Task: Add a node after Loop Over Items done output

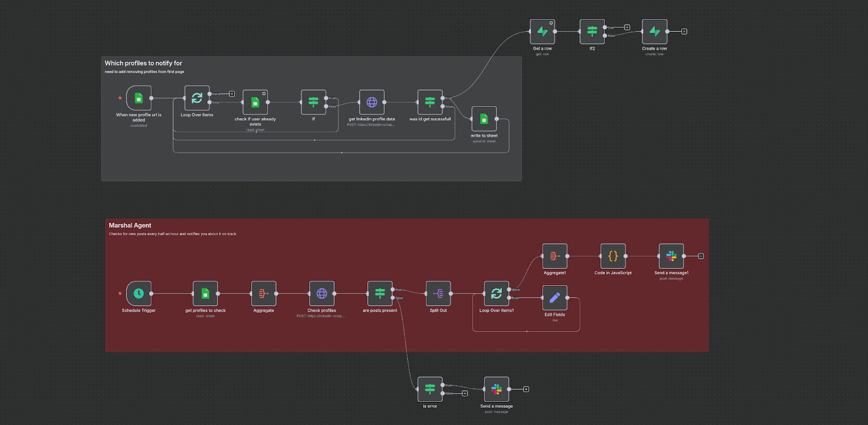Action: tap(232, 94)
